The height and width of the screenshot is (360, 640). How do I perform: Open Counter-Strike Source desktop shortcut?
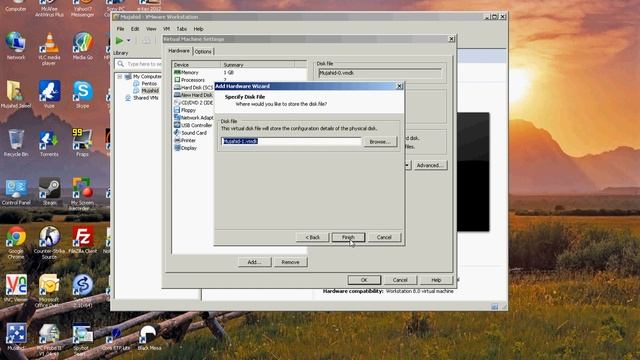49,242
